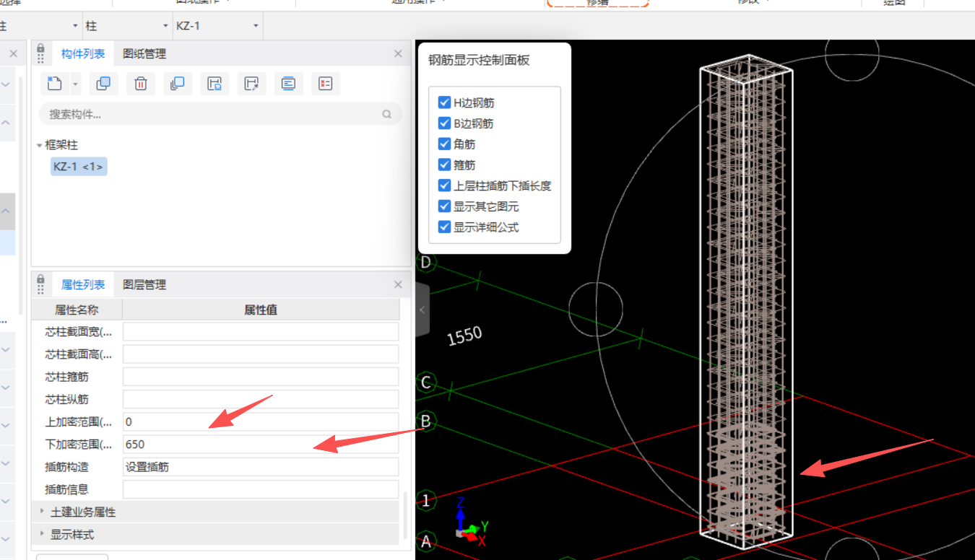Click the new component icon
This screenshot has width=975, height=560.
click(x=55, y=84)
